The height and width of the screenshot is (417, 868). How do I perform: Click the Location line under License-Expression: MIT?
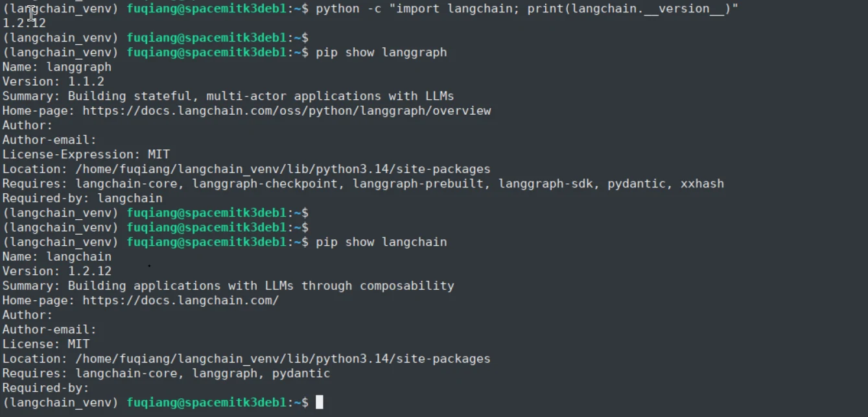click(x=246, y=169)
